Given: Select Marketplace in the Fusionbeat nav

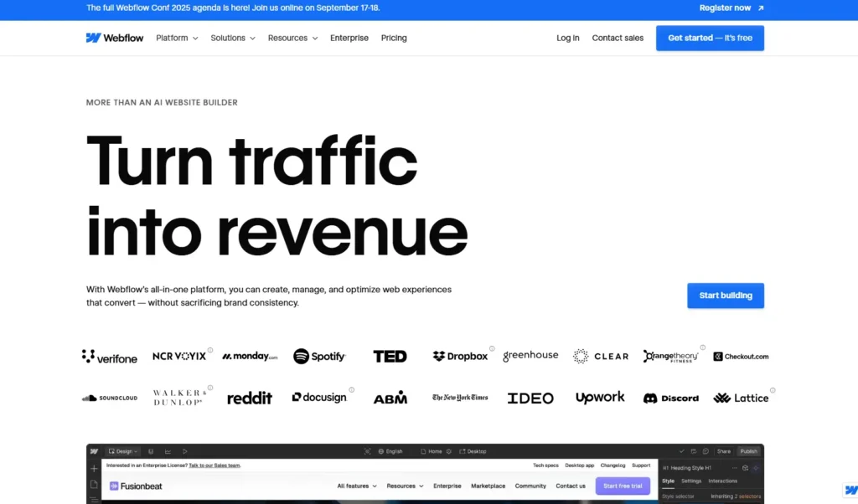Looking at the screenshot, I should click(x=488, y=486).
